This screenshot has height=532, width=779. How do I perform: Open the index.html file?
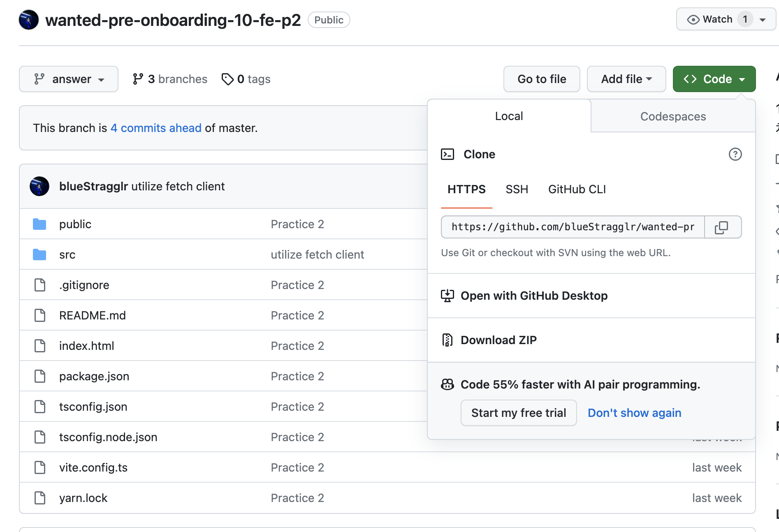[x=87, y=346]
